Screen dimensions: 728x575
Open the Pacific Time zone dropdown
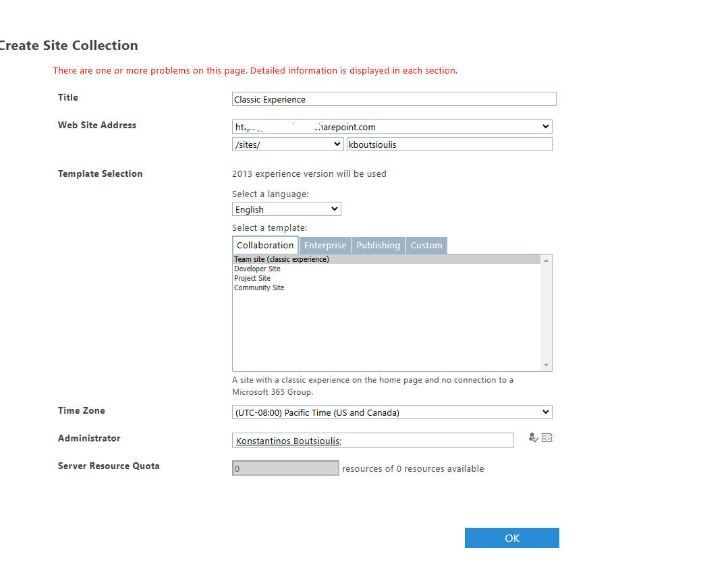coord(392,412)
